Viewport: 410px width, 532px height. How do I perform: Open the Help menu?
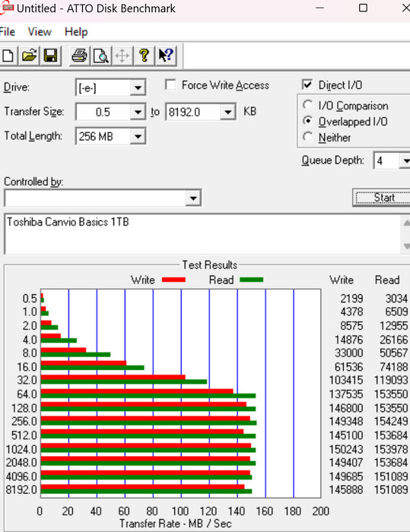pos(76,32)
